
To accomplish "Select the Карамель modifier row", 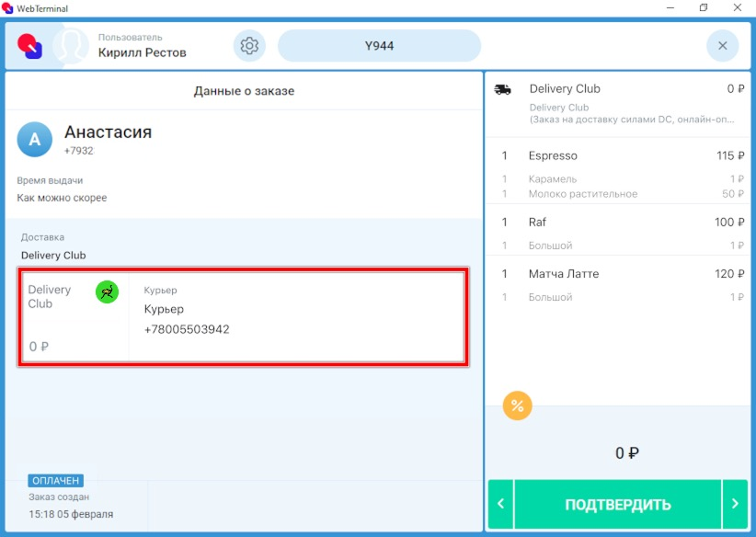I will pos(619,178).
